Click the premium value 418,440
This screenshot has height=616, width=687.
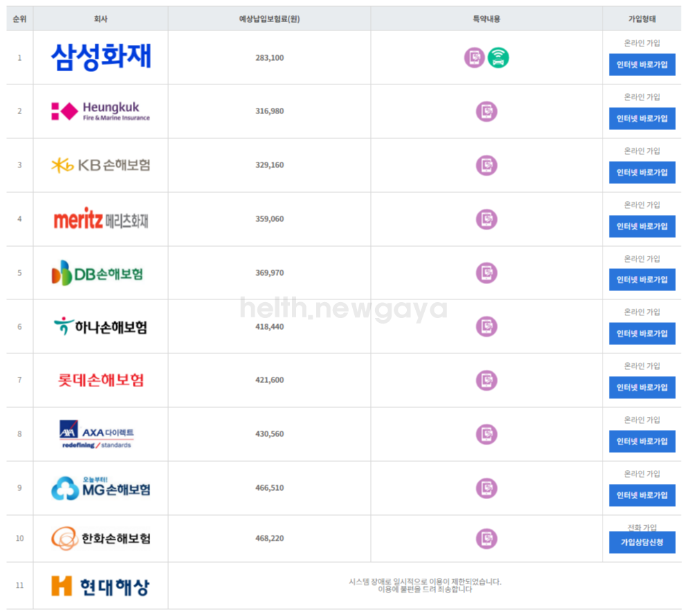269,326
